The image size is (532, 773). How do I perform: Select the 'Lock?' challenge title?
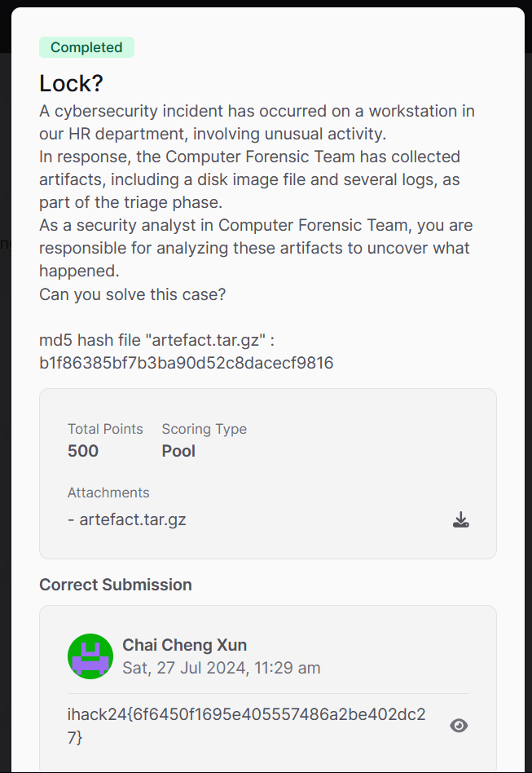(x=72, y=83)
